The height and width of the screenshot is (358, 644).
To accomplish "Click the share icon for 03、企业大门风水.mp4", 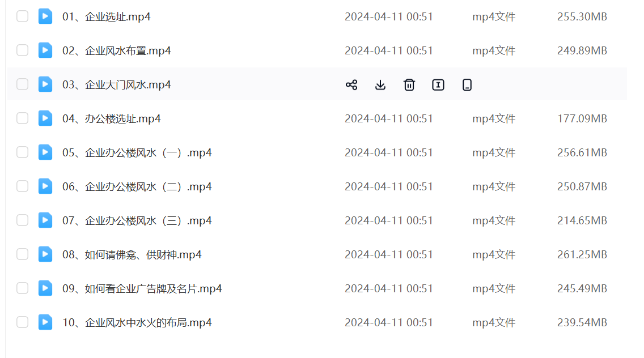I will [351, 85].
